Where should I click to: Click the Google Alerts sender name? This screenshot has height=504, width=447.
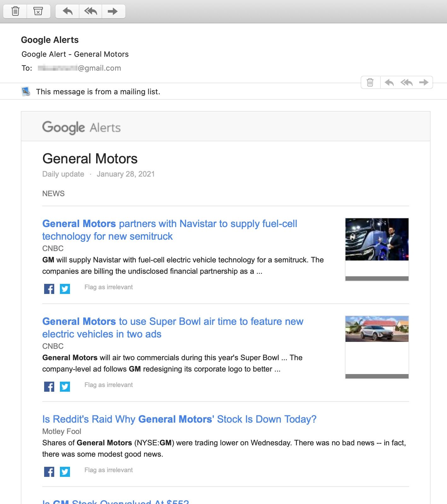click(50, 40)
